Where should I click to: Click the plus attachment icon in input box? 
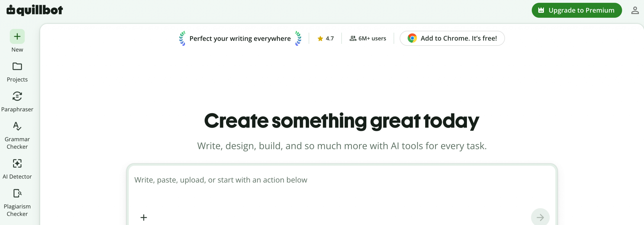144,217
